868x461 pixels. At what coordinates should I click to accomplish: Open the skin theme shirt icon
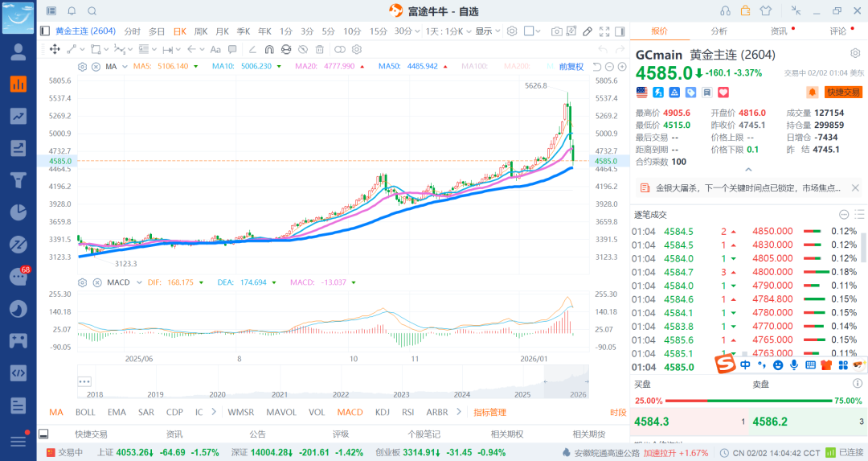[766, 10]
